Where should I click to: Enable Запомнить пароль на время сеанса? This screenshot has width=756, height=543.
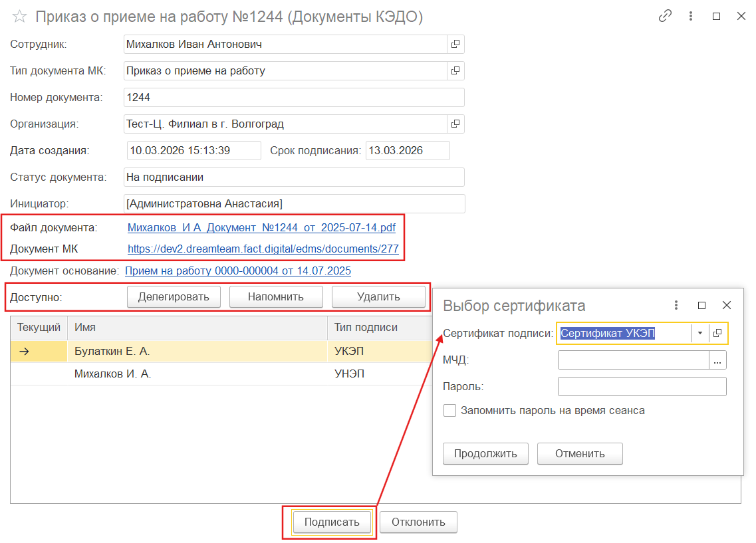450,411
